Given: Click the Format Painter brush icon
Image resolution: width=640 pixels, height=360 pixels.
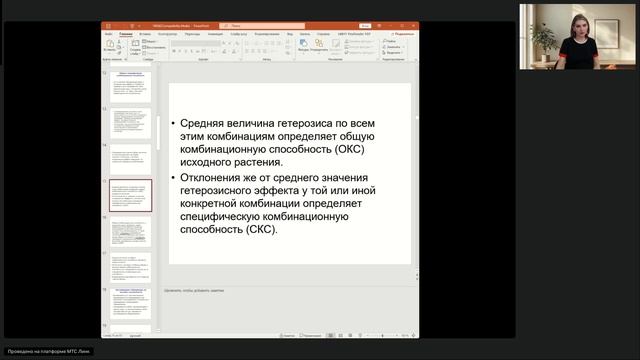Looking at the screenshot, I should [x=119, y=53].
